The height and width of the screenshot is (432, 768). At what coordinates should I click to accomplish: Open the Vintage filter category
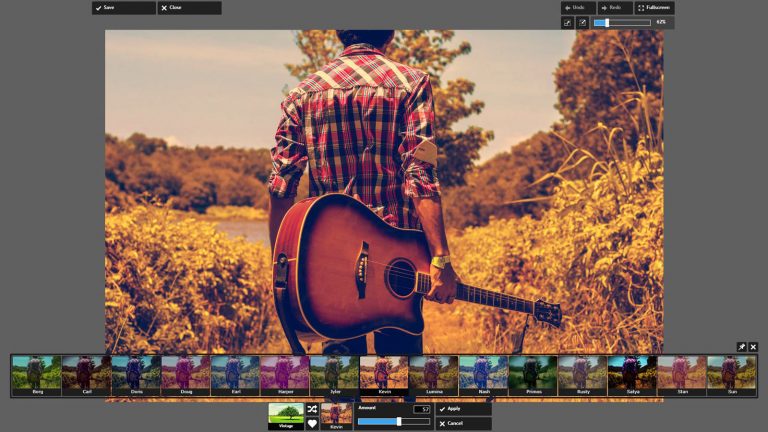point(286,416)
